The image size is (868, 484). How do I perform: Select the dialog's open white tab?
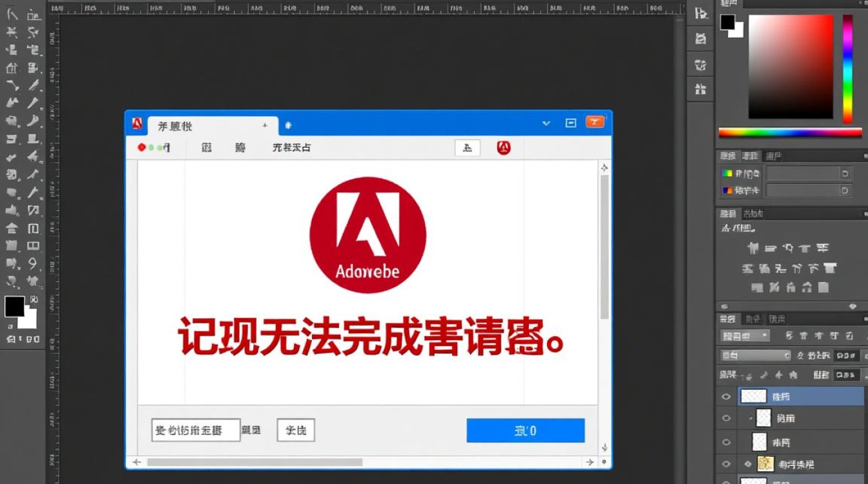click(213, 126)
